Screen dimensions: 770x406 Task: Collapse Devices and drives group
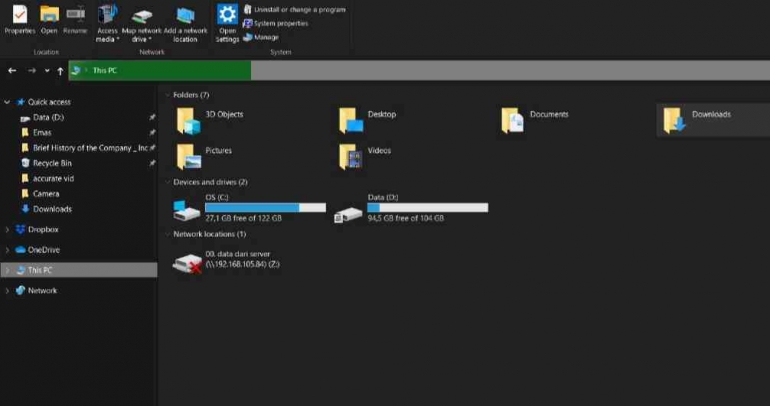pyautogui.click(x=168, y=182)
